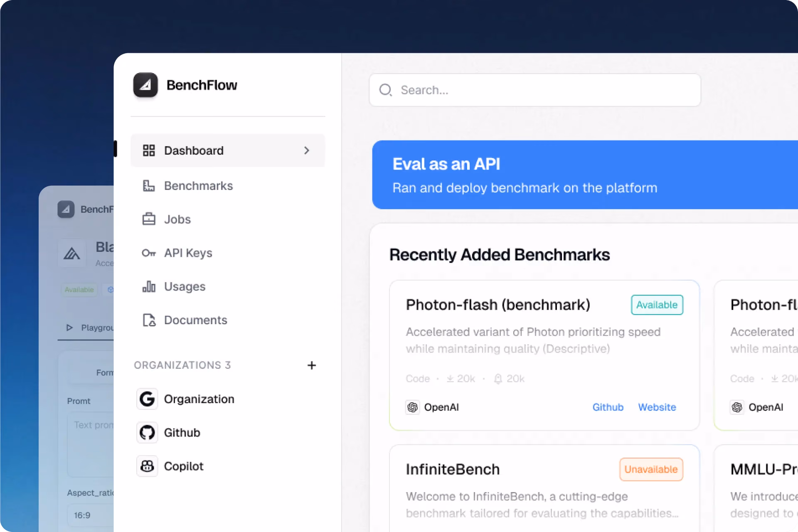The width and height of the screenshot is (798, 532).
Task: Click the Documents file icon
Action: click(149, 320)
